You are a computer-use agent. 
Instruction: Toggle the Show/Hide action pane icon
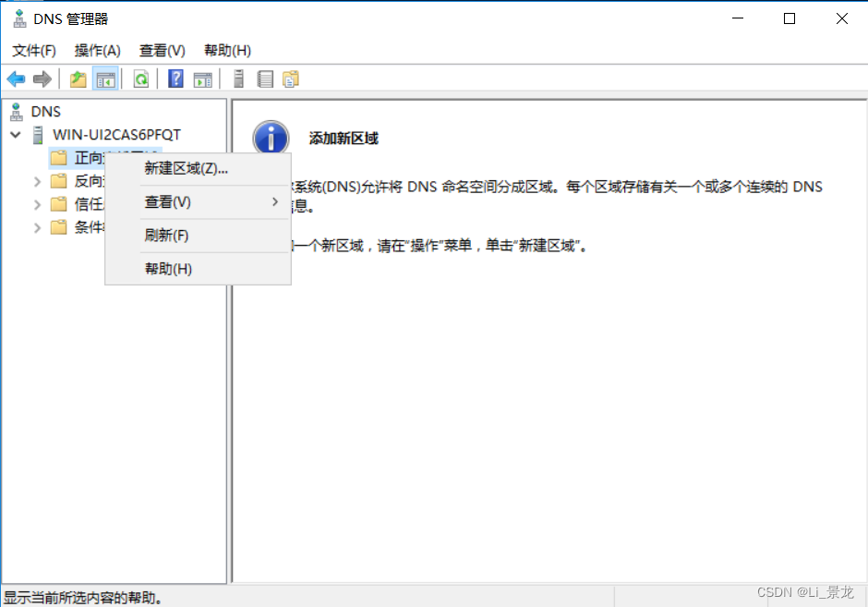(202, 79)
